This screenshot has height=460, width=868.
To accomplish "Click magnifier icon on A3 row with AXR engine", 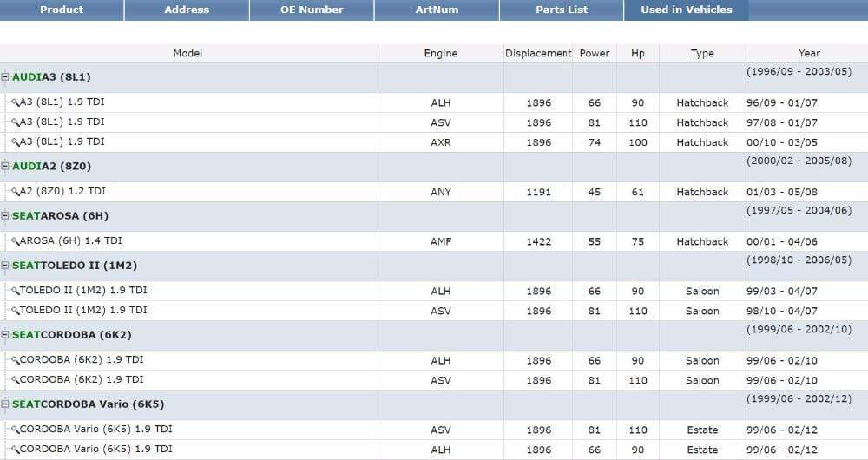I will click(15, 142).
